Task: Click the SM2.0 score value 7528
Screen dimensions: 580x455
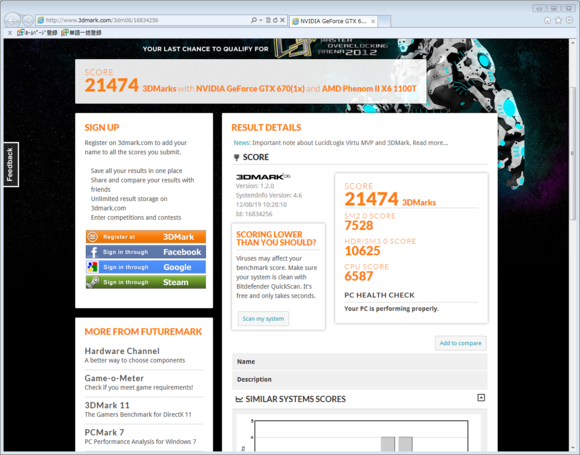Action: click(x=359, y=226)
